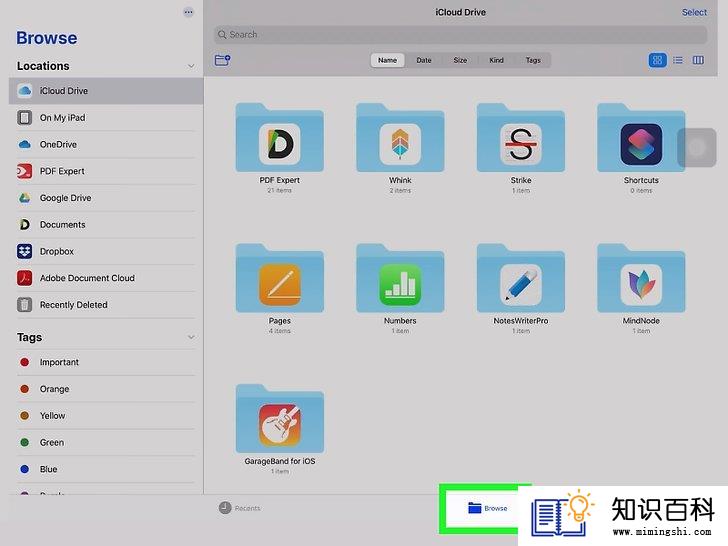The height and width of the screenshot is (546, 728).
Task: Switch to column view
Action: [x=698, y=60]
